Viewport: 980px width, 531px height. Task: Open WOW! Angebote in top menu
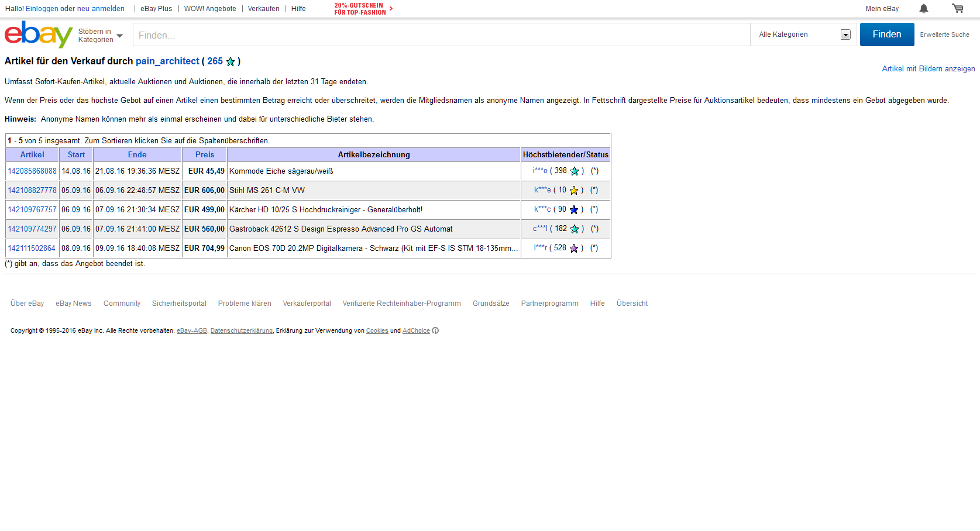210,9
